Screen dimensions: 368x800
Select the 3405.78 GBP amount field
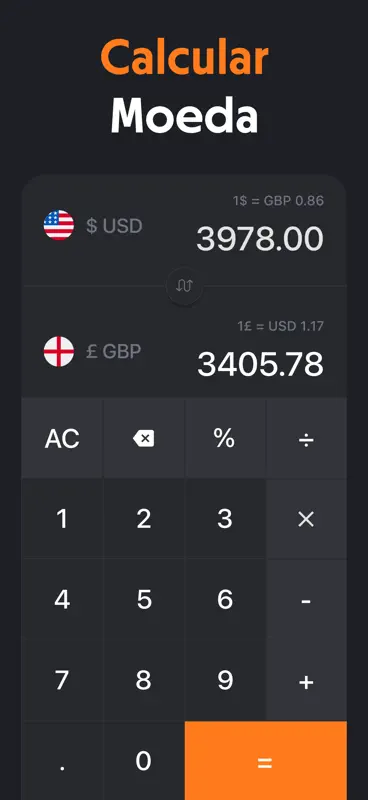[x=260, y=364]
